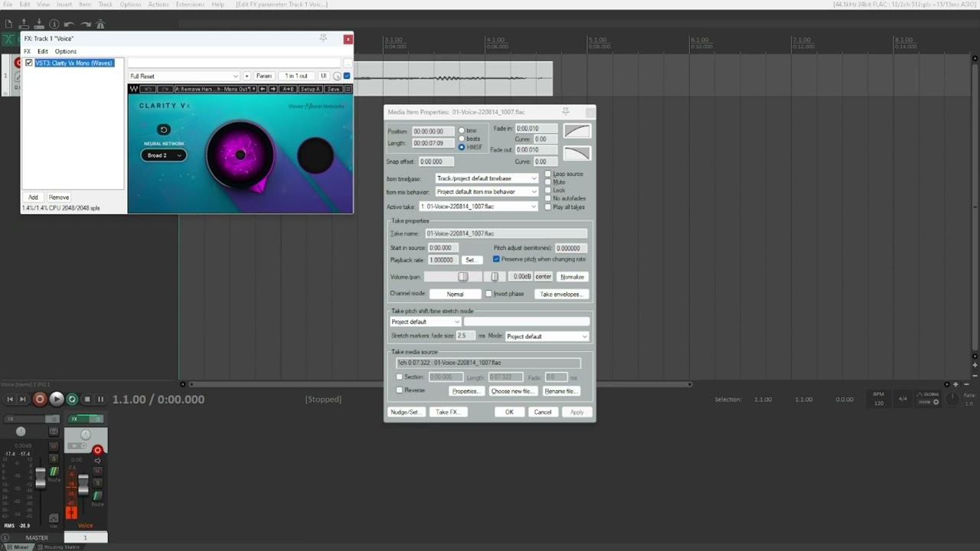Click the fade out curve shape icon
The image size is (980, 551).
click(577, 153)
